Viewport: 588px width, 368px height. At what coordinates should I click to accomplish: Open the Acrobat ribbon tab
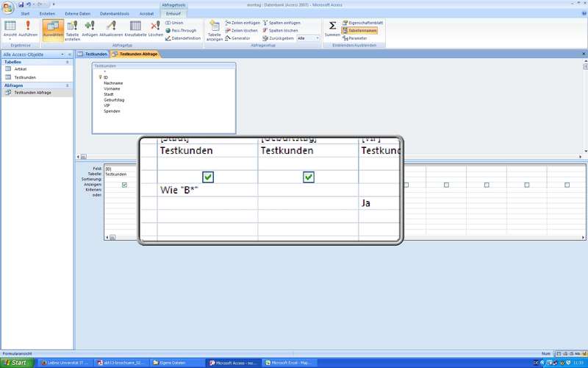[x=146, y=14]
